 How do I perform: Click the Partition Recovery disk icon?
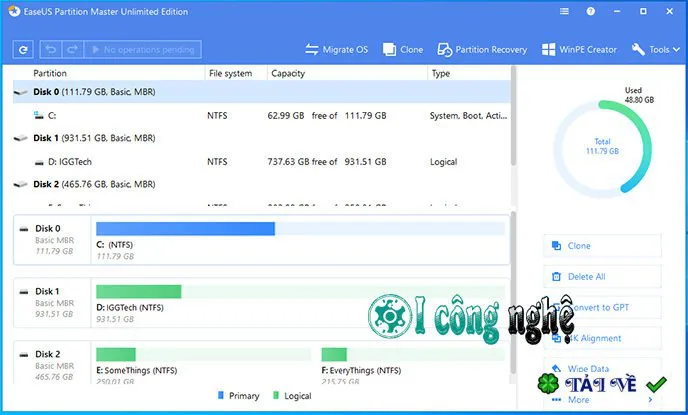tap(444, 50)
